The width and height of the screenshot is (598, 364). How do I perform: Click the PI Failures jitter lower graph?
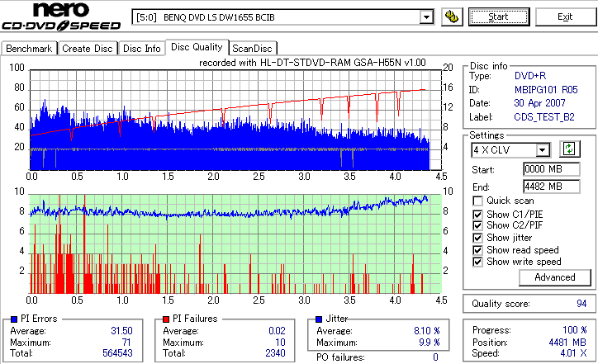tap(235, 244)
